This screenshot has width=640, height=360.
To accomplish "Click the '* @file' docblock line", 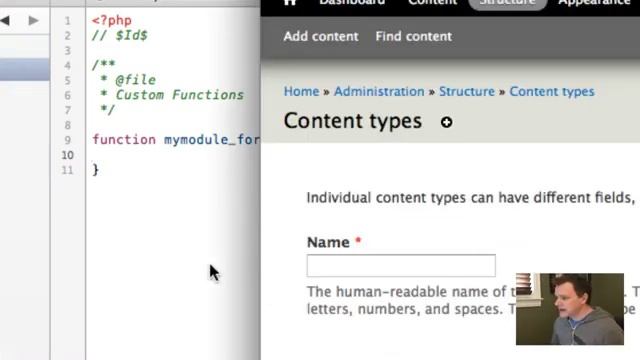I will click(x=128, y=80).
